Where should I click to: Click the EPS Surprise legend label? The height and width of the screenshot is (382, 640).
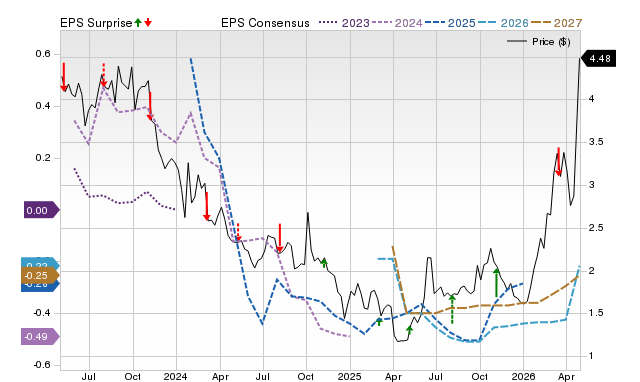pos(96,23)
